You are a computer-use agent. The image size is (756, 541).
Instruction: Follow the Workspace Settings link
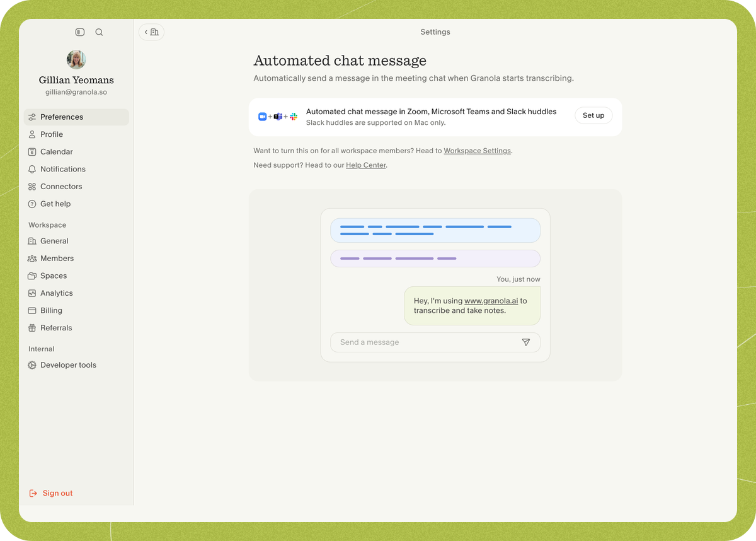[477, 151]
